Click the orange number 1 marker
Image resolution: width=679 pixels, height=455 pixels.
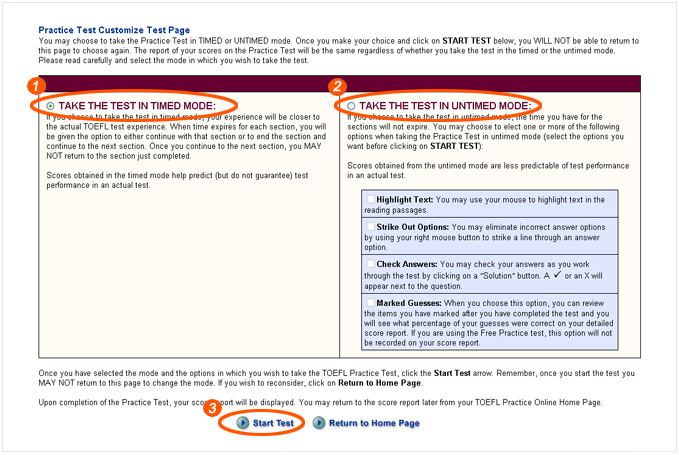[x=37, y=87]
